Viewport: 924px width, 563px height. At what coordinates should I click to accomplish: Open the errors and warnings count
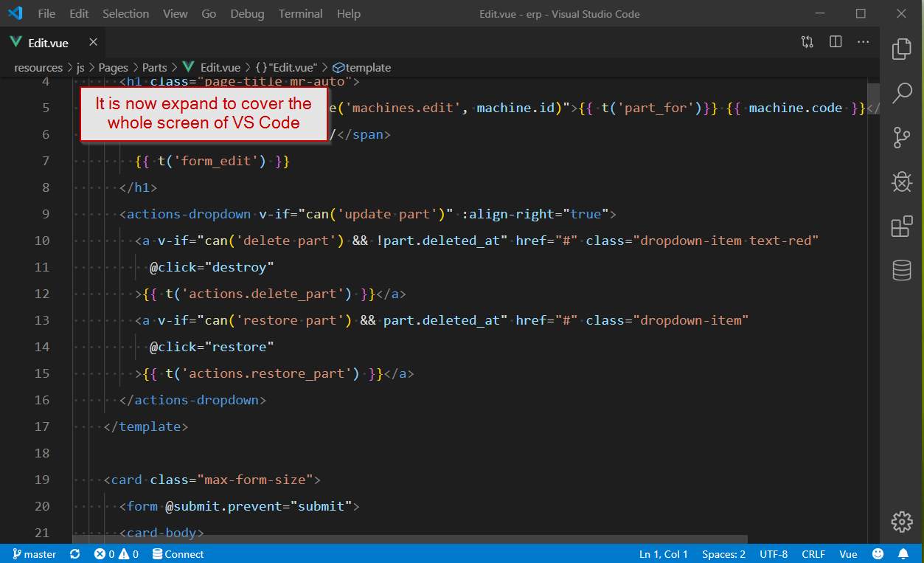pos(117,554)
